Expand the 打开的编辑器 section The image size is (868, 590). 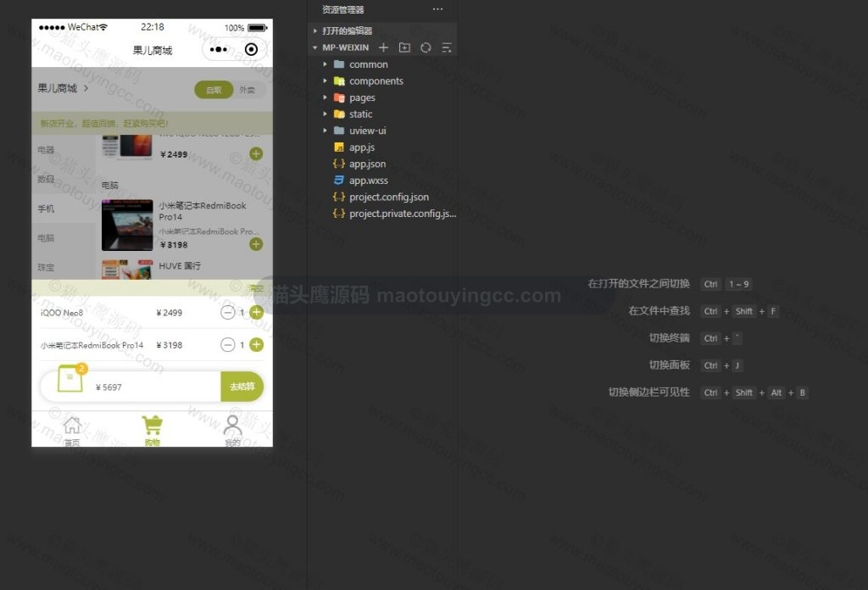tap(347, 31)
